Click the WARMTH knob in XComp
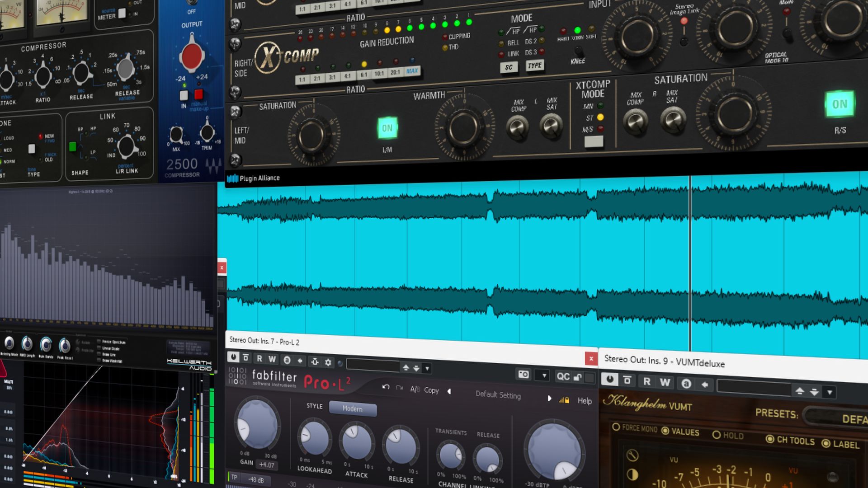868x488 pixels. 463,128
